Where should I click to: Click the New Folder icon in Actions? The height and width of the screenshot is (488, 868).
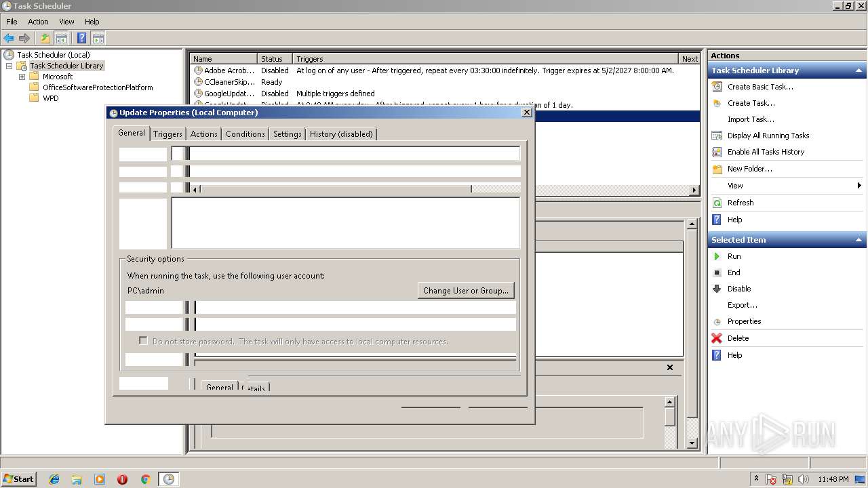point(717,169)
